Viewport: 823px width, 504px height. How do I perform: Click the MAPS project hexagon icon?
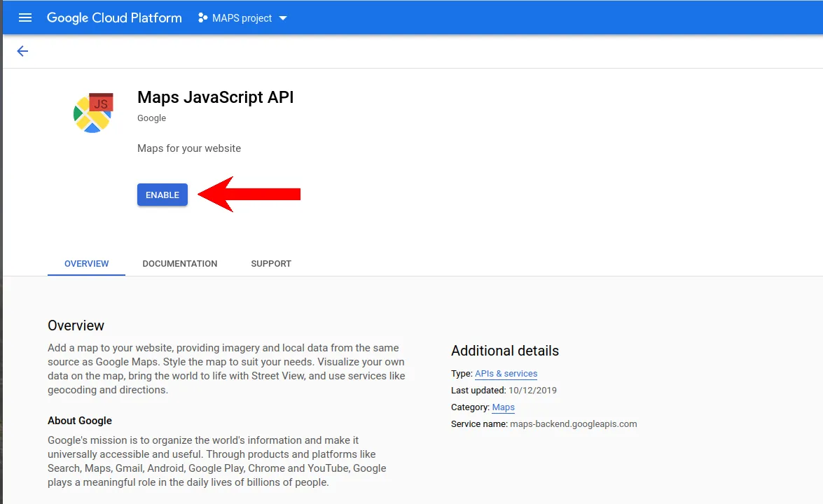[x=202, y=17]
